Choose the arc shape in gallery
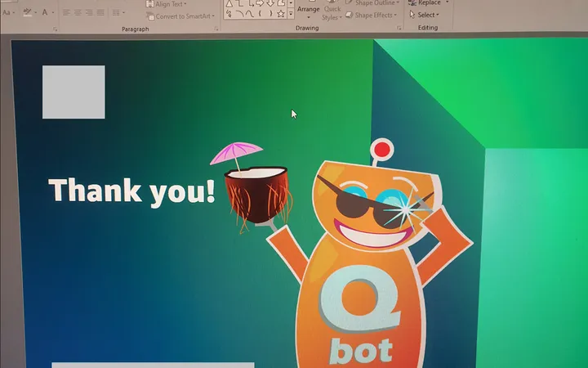This screenshot has width=588, height=368. (239, 14)
